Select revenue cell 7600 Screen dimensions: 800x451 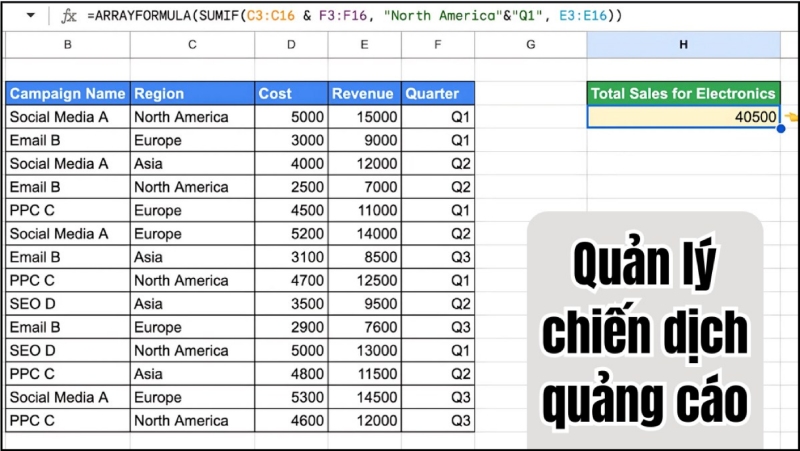(x=364, y=327)
